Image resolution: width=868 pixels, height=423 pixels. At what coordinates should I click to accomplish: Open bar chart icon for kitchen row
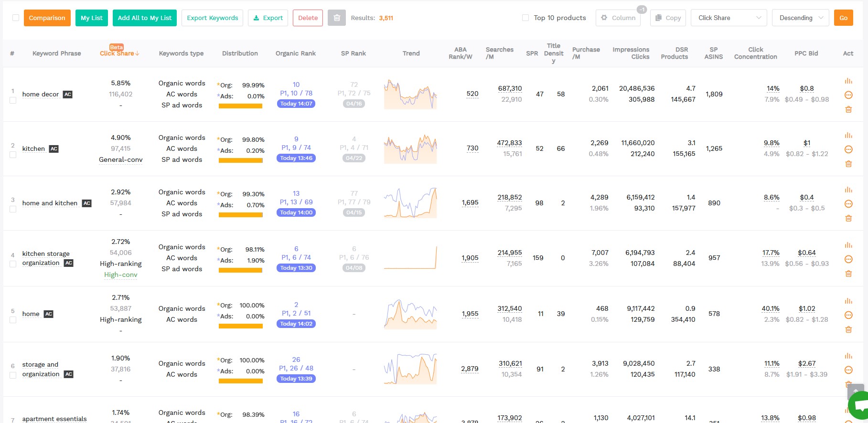pyautogui.click(x=848, y=136)
